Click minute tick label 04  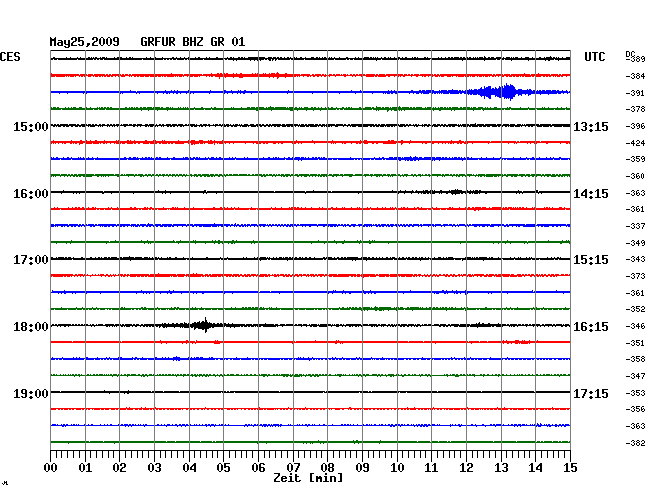coord(189,468)
